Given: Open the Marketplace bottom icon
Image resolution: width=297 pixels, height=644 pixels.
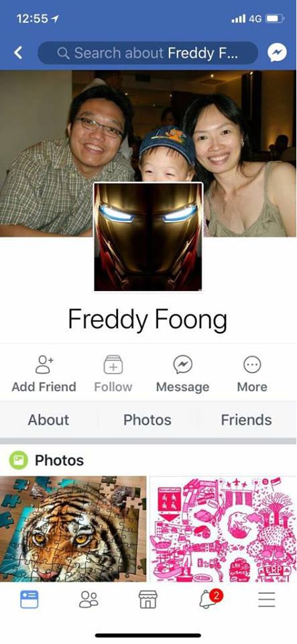Looking at the screenshot, I should 148,599.
